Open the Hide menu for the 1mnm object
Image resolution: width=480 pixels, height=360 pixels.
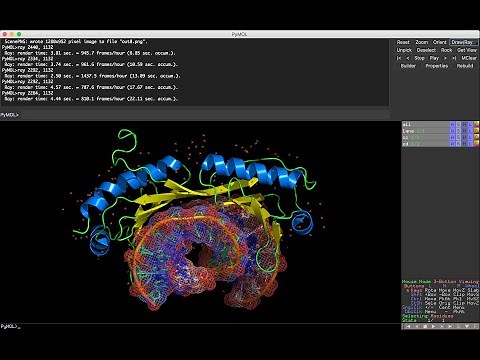464,131
